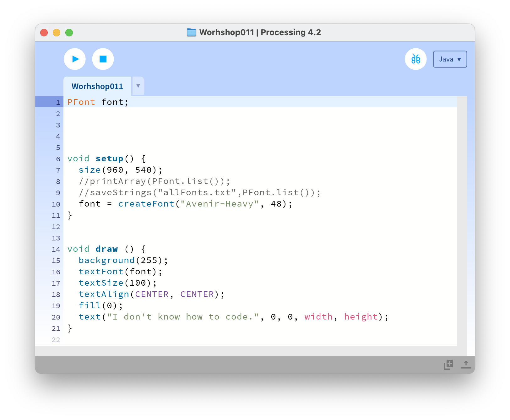Place cursor on the createFont function call
This screenshot has width=510, height=420.
(146, 204)
